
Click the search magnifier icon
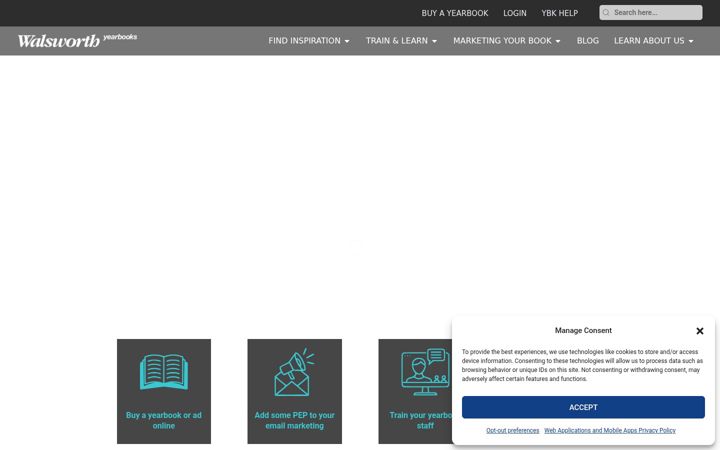pyautogui.click(x=606, y=13)
